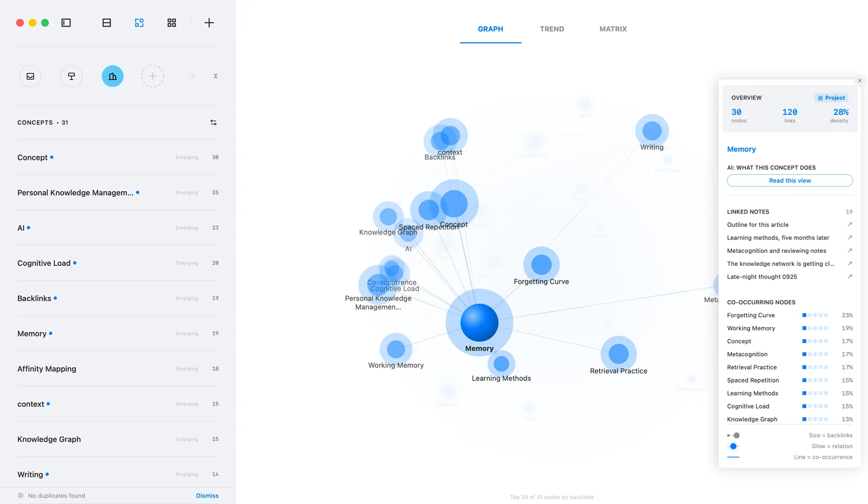Viewport: 868px width, 504px height.
Task: Select Cognitive Load in concepts list
Action: [118, 263]
